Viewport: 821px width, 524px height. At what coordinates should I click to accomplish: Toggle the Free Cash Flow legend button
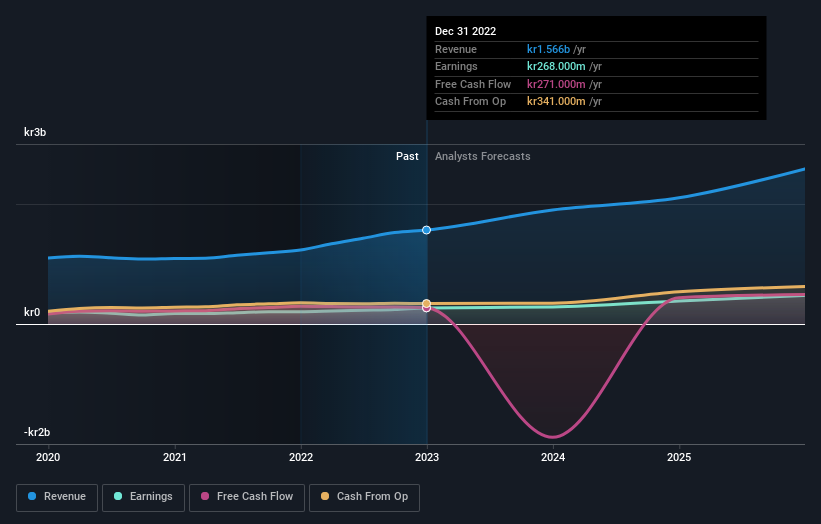click(x=247, y=497)
